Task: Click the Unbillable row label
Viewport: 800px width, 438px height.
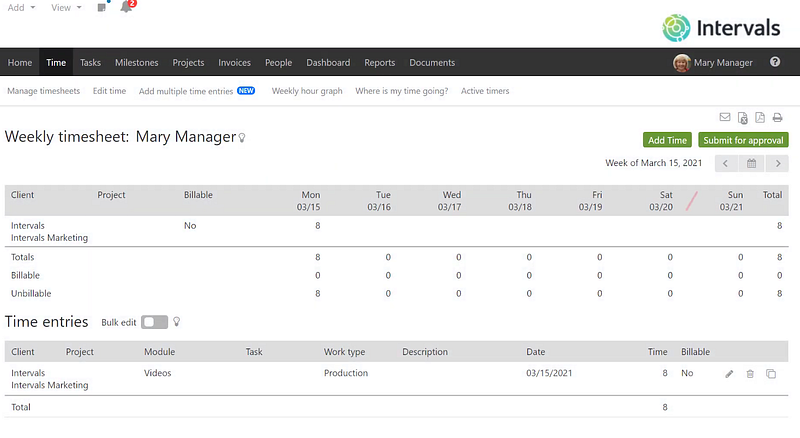Action: click(31, 294)
